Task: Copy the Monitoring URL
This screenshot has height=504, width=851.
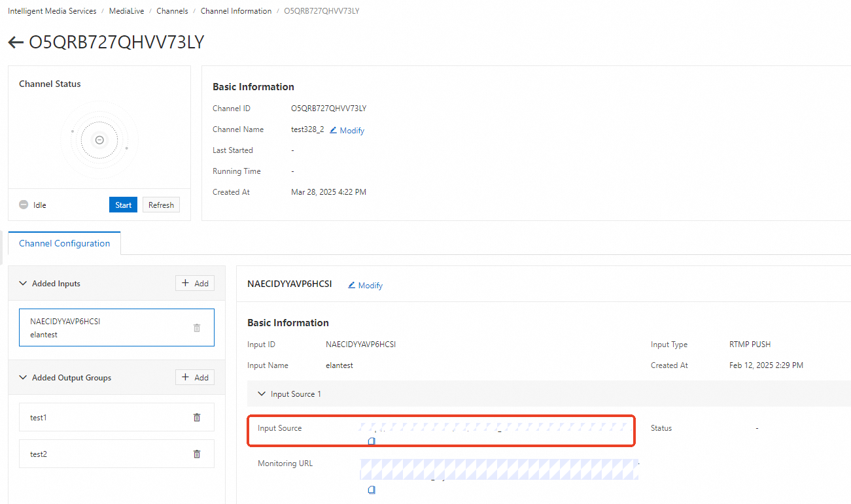Action: tap(372, 490)
